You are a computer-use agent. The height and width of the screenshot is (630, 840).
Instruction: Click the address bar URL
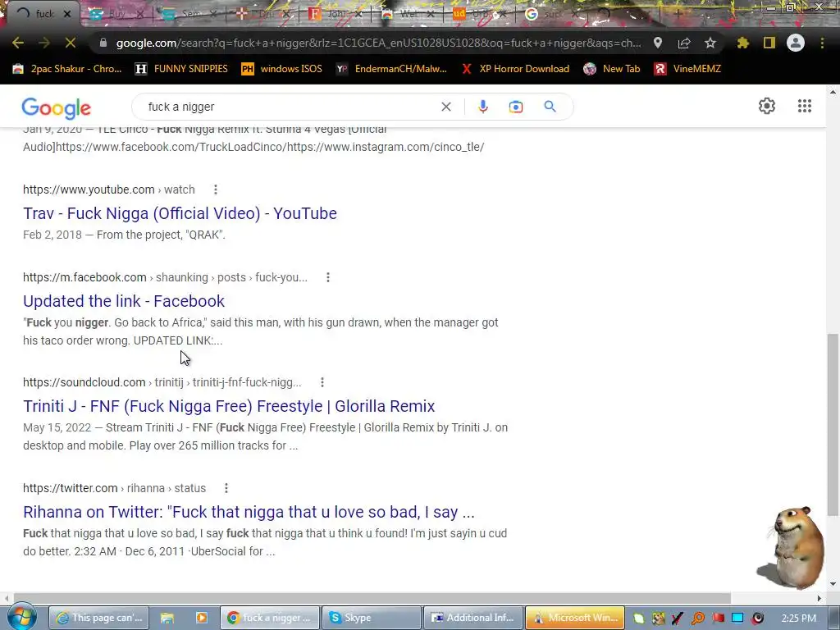pos(377,43)
